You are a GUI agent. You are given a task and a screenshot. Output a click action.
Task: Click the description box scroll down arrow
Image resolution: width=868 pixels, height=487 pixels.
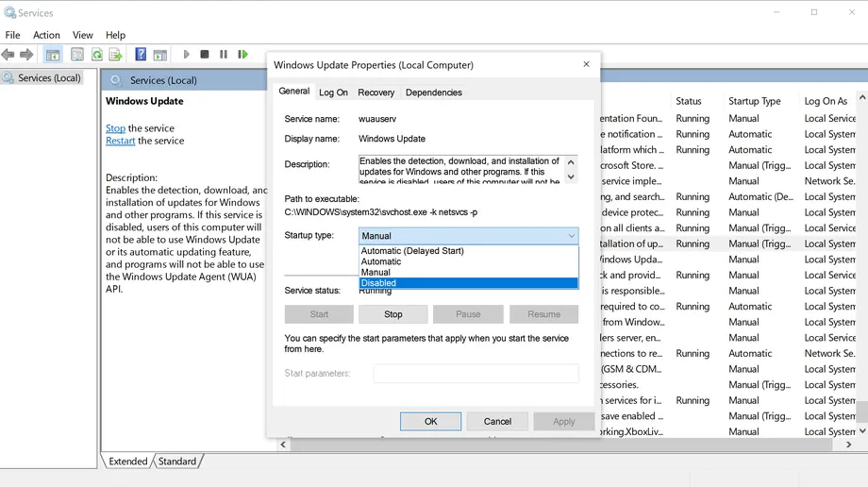(x=572, y=176)
